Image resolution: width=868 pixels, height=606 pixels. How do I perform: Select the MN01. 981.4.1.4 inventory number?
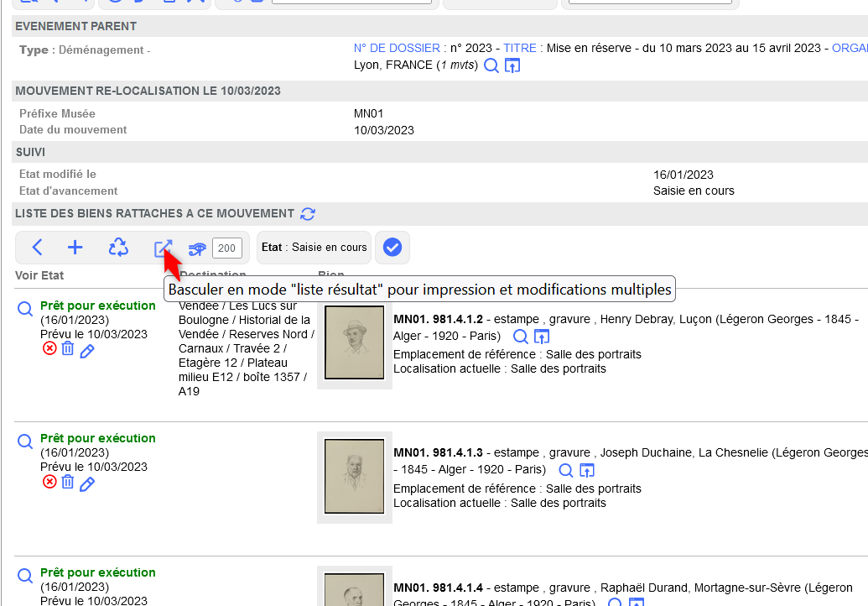click(438, 588)
